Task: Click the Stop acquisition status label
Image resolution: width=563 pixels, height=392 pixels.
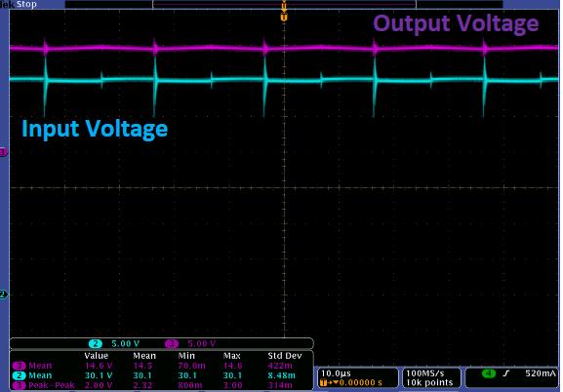Action: 26,4
